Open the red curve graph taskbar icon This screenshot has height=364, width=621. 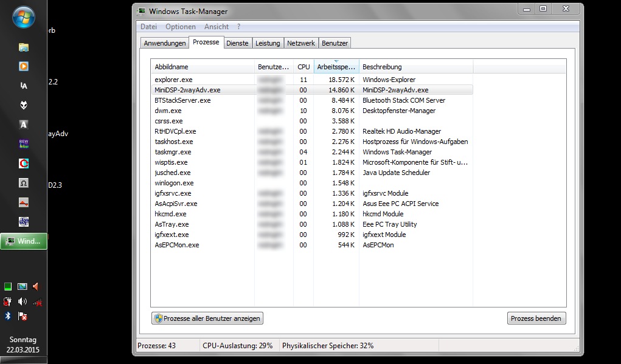coord(24,202)
